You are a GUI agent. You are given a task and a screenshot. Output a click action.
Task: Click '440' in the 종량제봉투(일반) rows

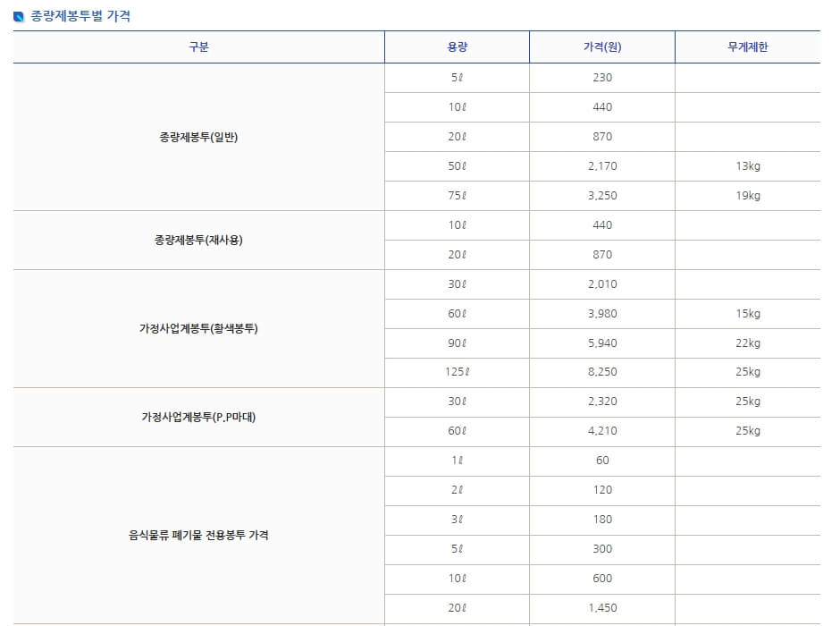(602, 107)
